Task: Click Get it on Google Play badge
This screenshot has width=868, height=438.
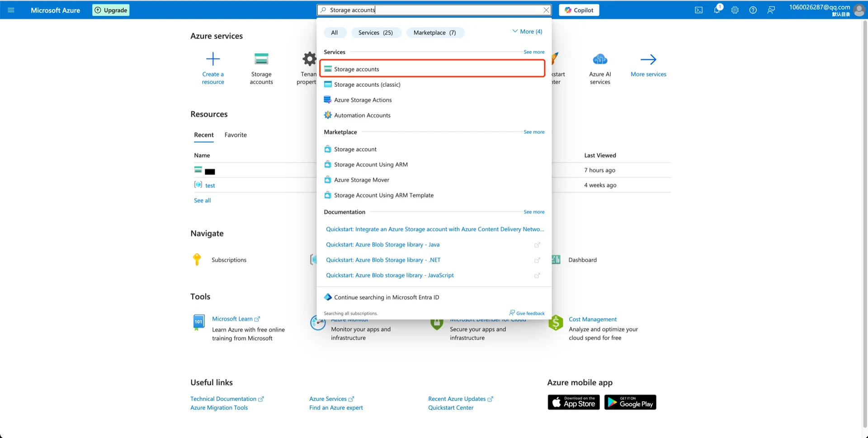Action: pos(630,402)
